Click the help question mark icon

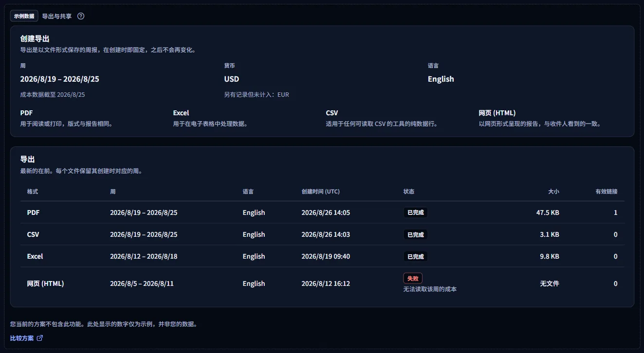click(81, 16)
